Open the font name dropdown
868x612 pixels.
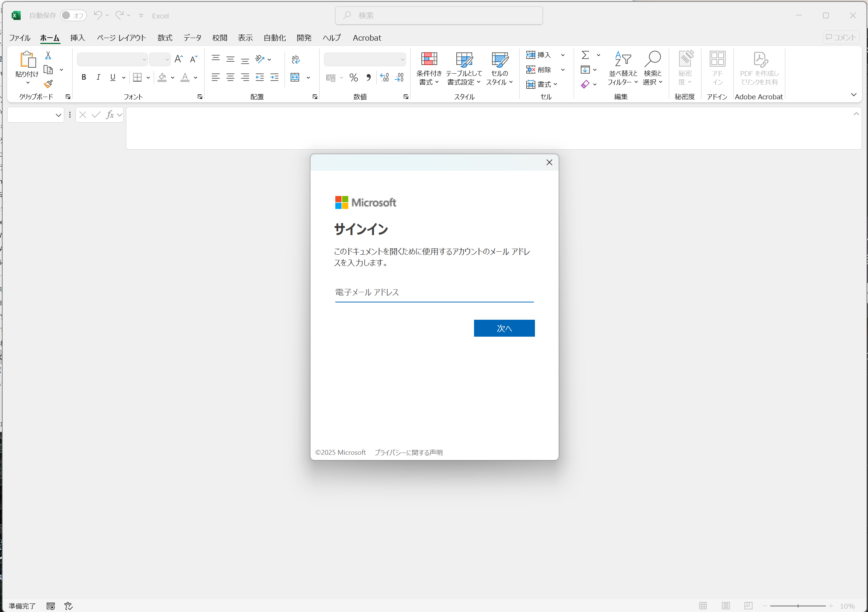pyautogui.click(x=144, y=59)
